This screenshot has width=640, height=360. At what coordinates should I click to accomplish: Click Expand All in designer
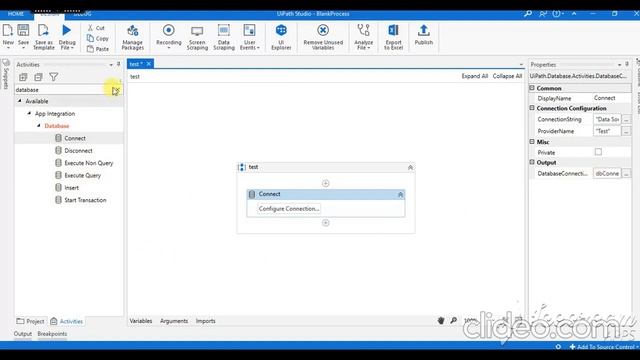474,76
